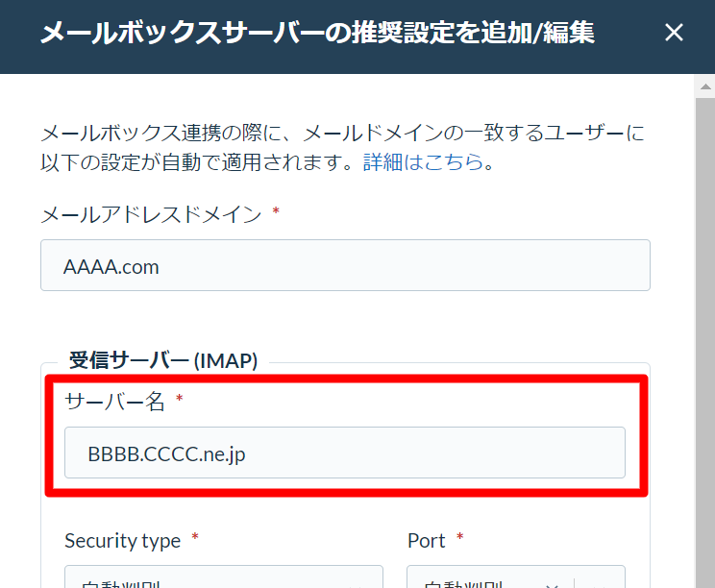The height and width of the screenshot is (588, 715).
Task: Click the dialog title メールボックスサーバーの推奨設定を追加/編集
Action: tap(317, 33)
